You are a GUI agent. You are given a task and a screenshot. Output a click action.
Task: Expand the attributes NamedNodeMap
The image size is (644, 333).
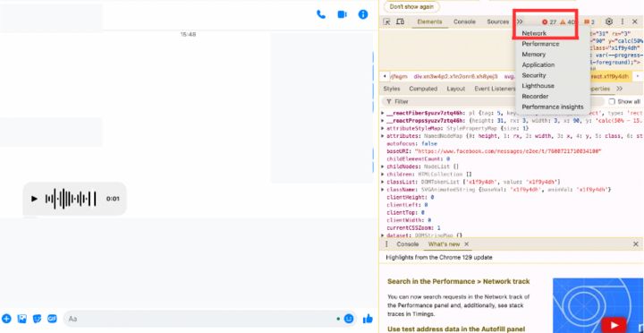[383, 136]
